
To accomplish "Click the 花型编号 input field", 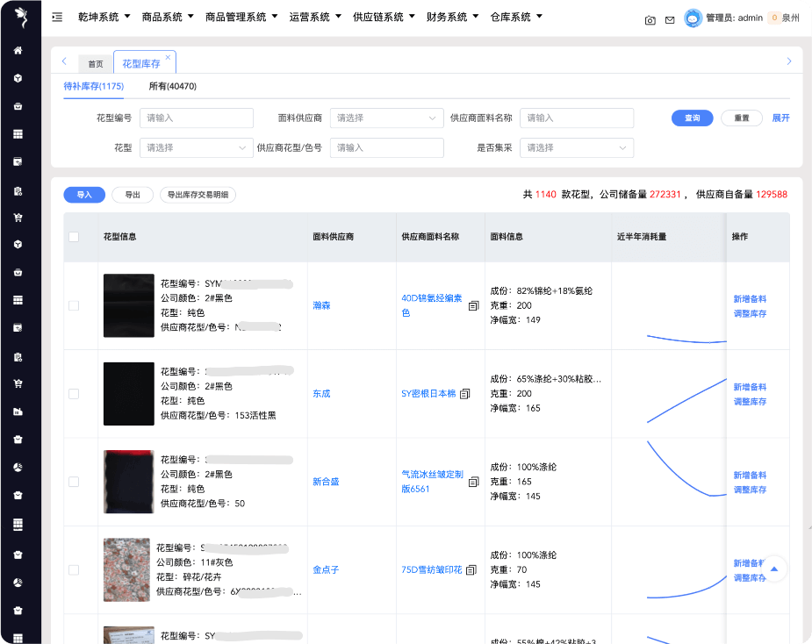I will click(196, 118).
